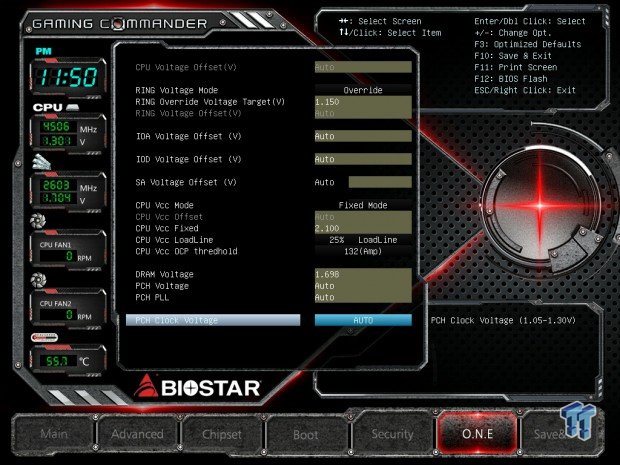Select RING Override Voltage Target label

click(210, 102)
